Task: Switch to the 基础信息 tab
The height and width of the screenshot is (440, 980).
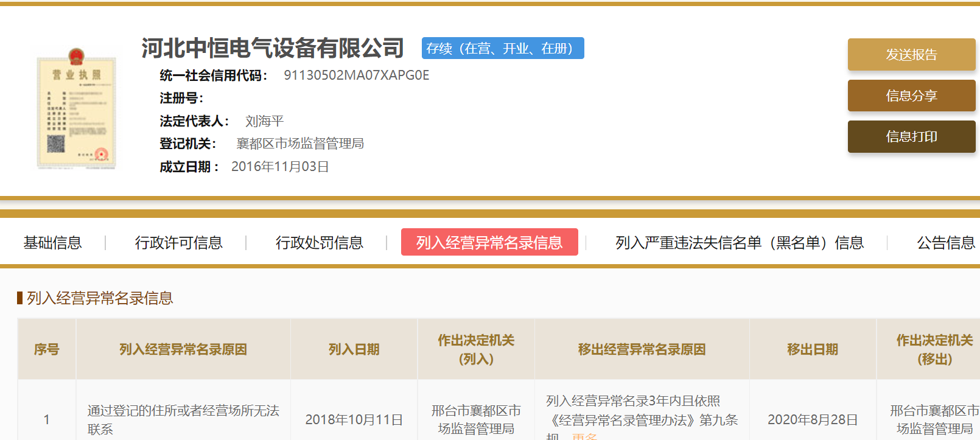Action: [52, 243]
